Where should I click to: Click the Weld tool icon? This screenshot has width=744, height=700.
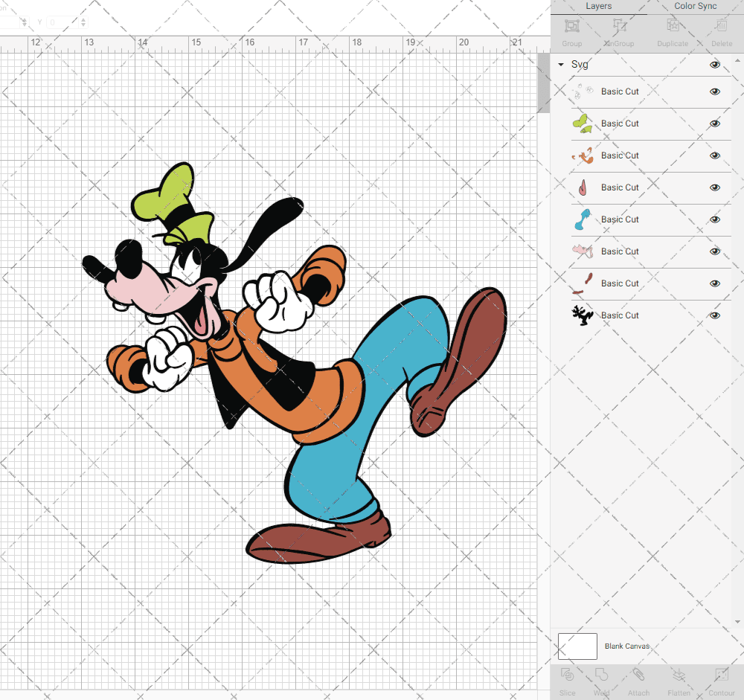601,675
